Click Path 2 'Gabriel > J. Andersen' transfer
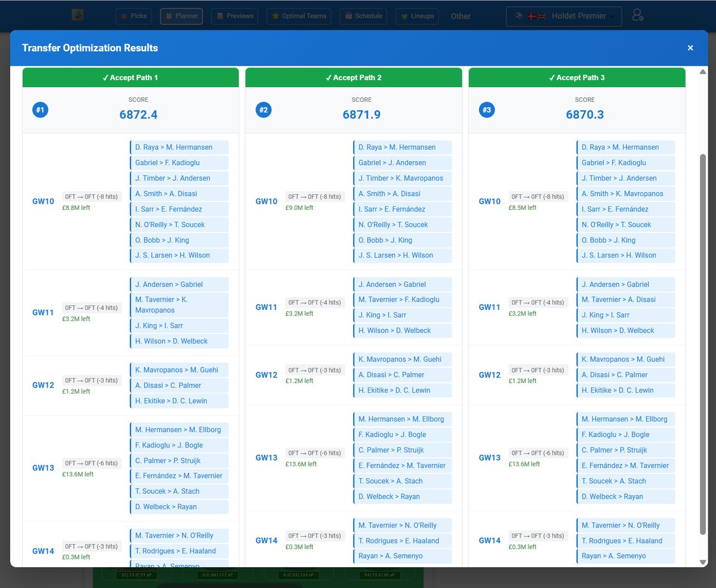 pos(402,163)
